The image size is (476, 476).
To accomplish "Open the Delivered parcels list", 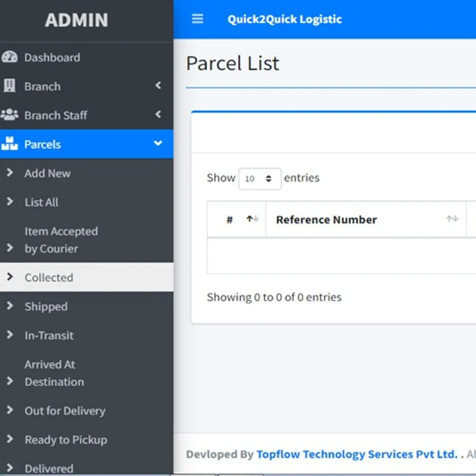I will pyautogui.click(x=87, y=465).
